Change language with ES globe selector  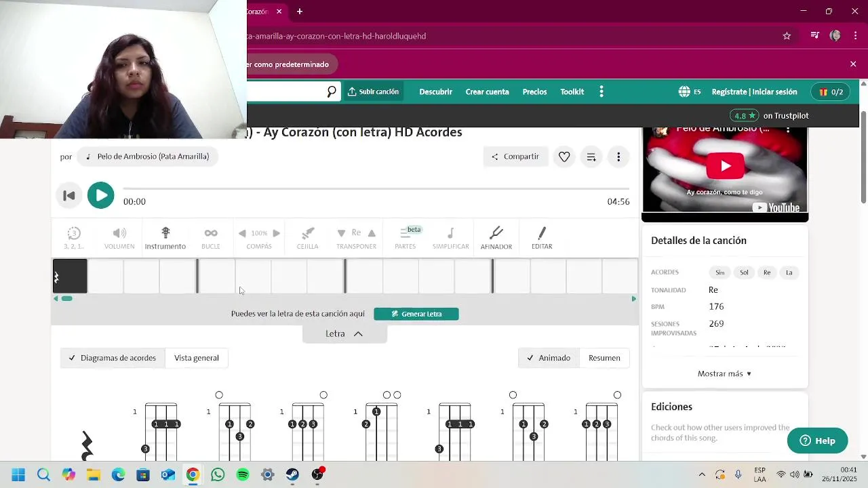(690, 91)
